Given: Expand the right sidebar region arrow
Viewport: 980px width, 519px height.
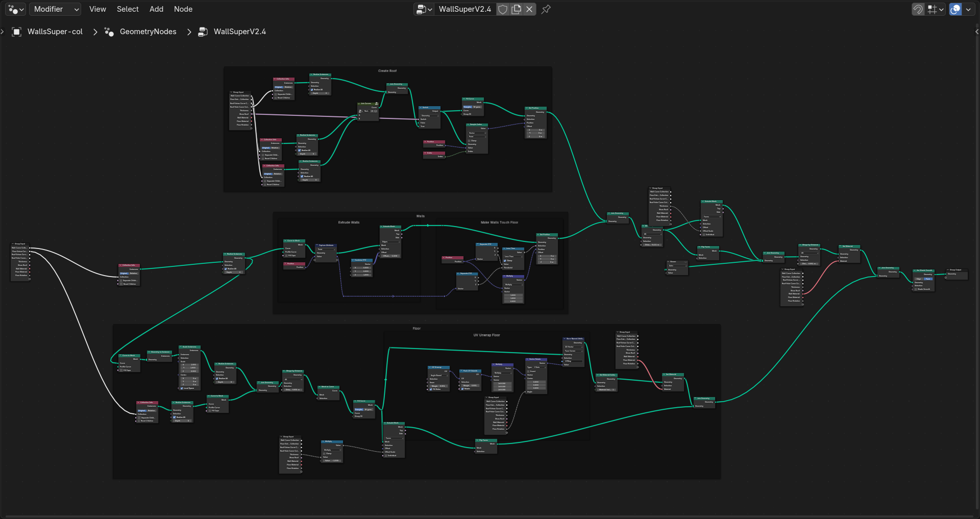Looking at the screenshot, I should [977, 32].
